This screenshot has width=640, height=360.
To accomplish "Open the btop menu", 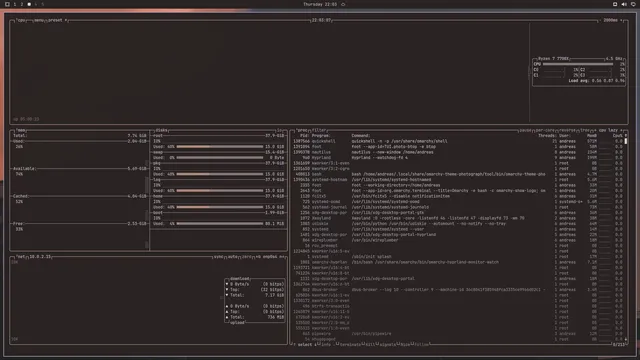I will pyautogui.click(x=39, y=20).
